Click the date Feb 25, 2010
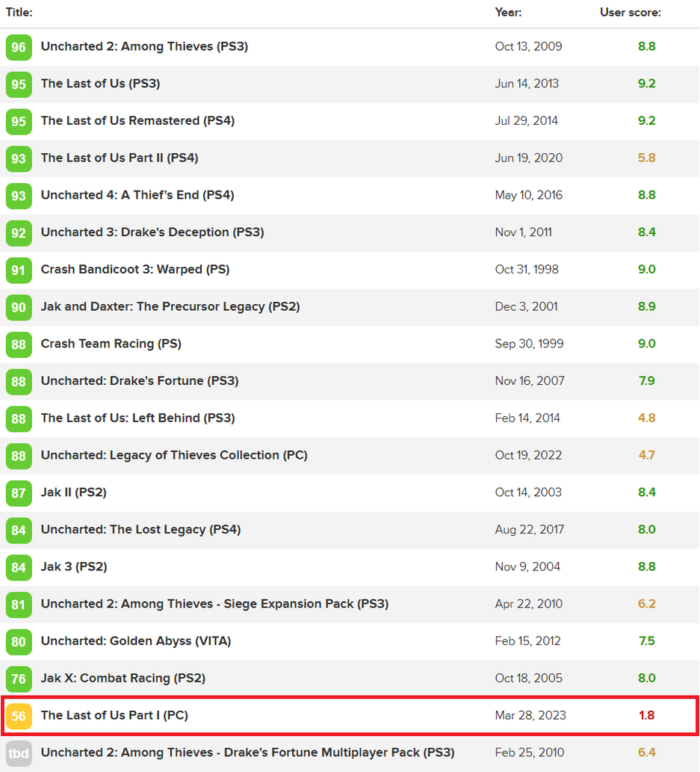The image size is (700, 772). (x=530, y=753)
